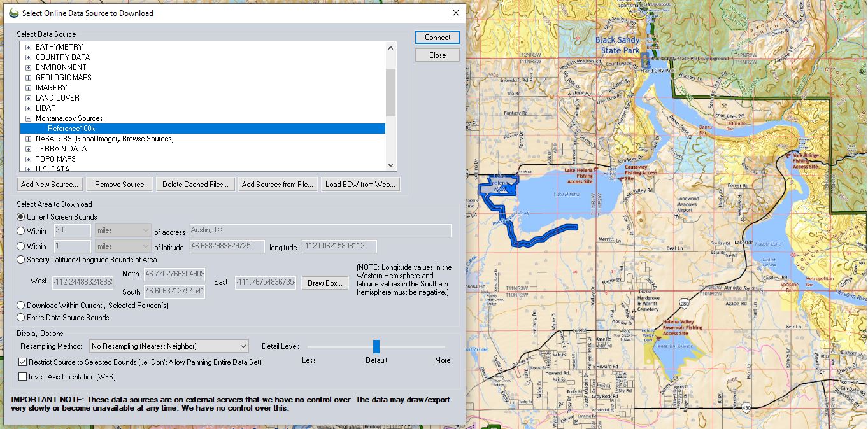Select Download Within Selected Polygon(s) option

pyautogui.click(x=21, y=306)
